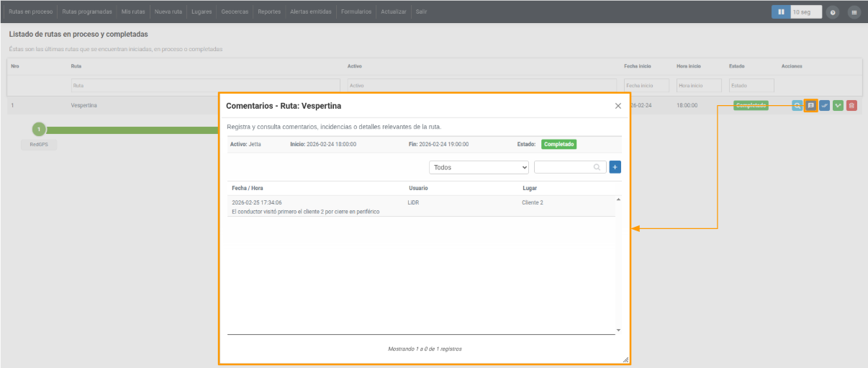This screenshot has width=868, height=368.
Task: Click the LiDR user cell
Action: click(x=413, y=202)
